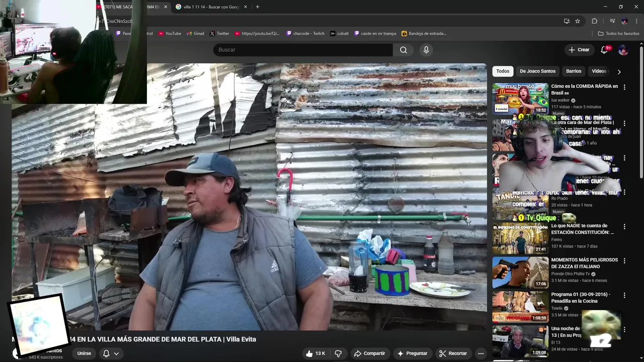Open options for ZAZZA El Italiano video
This screenshot has width=644, height=362.
click(x=624, y=261)
